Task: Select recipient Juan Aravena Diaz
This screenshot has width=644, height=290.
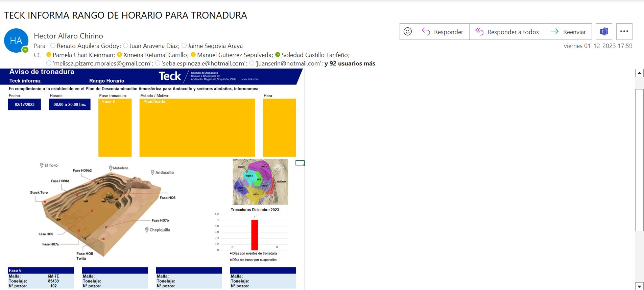Action: coord(154,46)
